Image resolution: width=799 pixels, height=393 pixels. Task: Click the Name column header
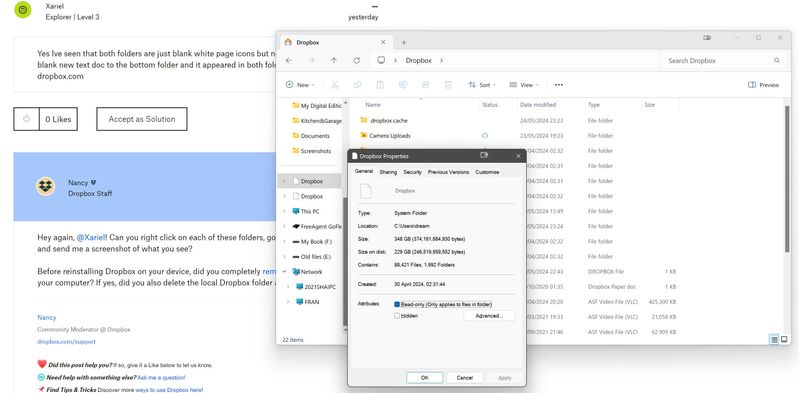pos(373,104)
